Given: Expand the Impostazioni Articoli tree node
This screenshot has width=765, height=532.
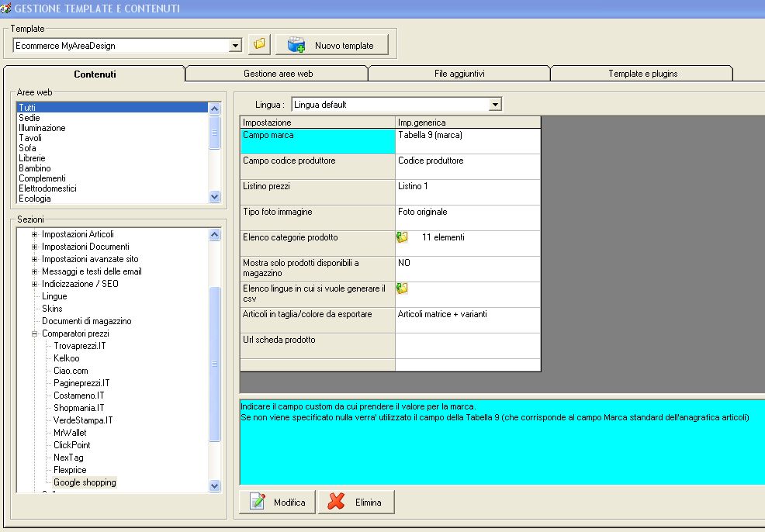Looking at the screenshot, I should [x=35, y=234].
